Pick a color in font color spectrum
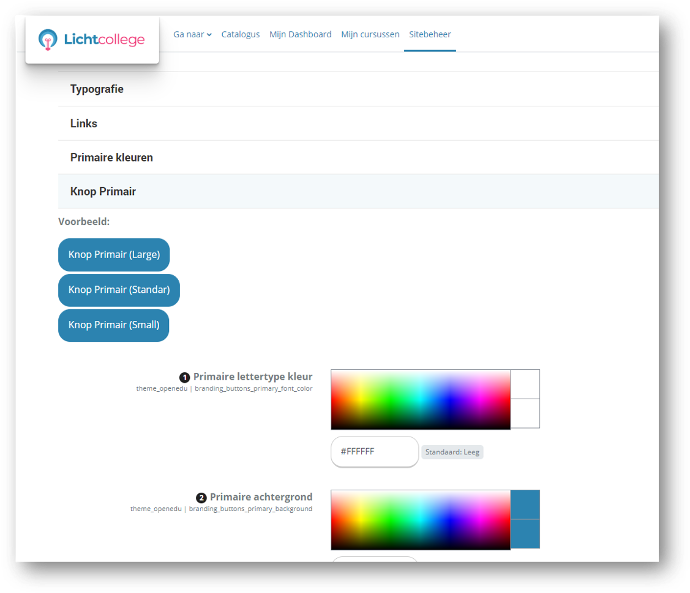This screenshot has width=690, height=593. [x=420, y=399]
